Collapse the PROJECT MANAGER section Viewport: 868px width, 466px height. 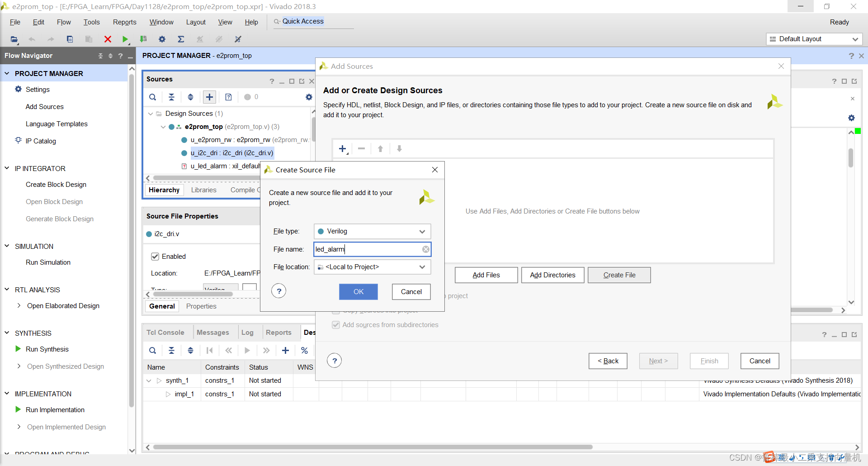click(x=7, y=73)
